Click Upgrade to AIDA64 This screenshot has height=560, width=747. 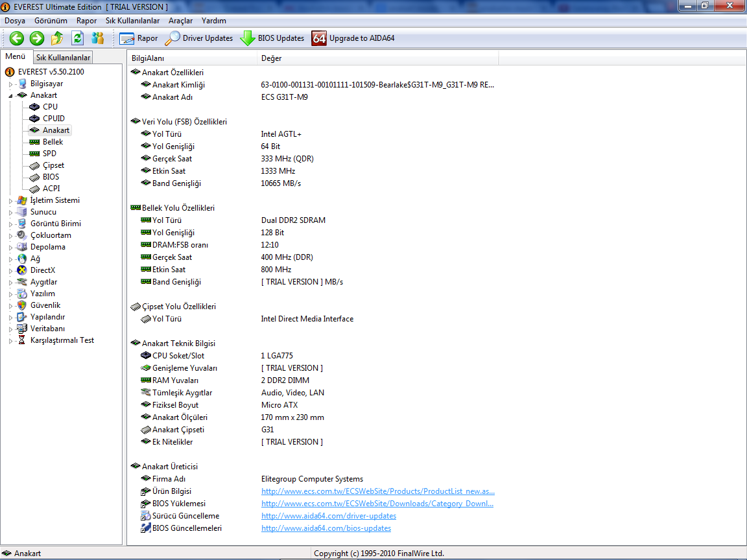pos(353,39)
